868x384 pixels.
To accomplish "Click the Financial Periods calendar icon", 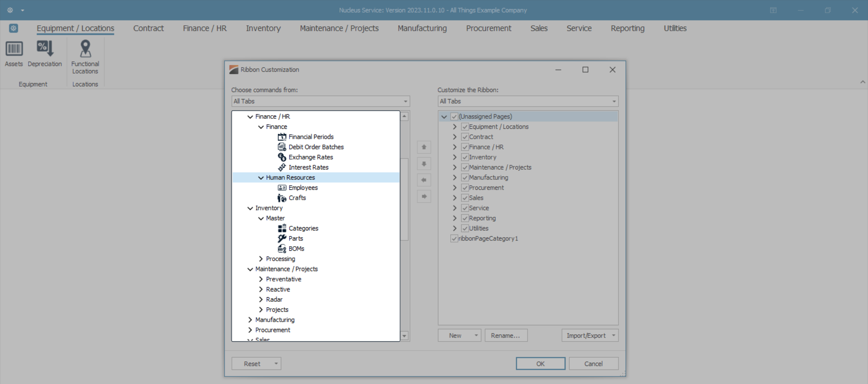I will (x=282, y=137).
